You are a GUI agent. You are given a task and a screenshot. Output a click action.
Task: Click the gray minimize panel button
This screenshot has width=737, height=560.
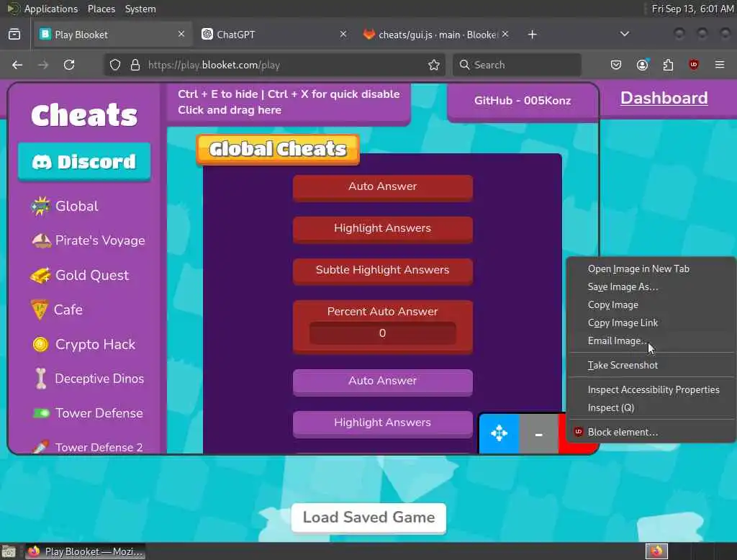[x=538, y=433]
